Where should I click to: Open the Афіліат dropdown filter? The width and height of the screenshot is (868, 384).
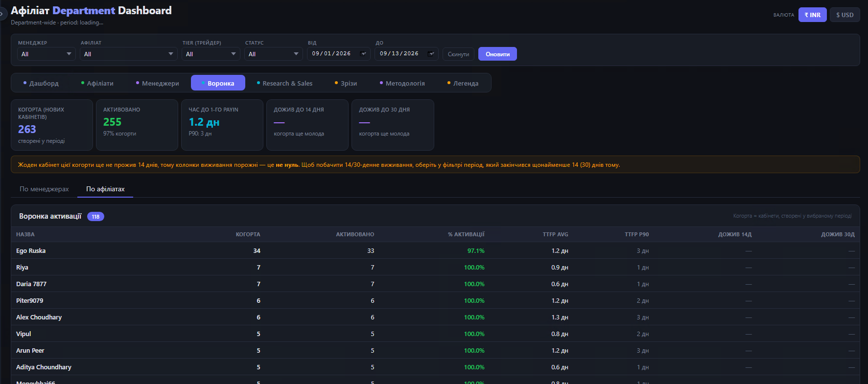[129, 54]
